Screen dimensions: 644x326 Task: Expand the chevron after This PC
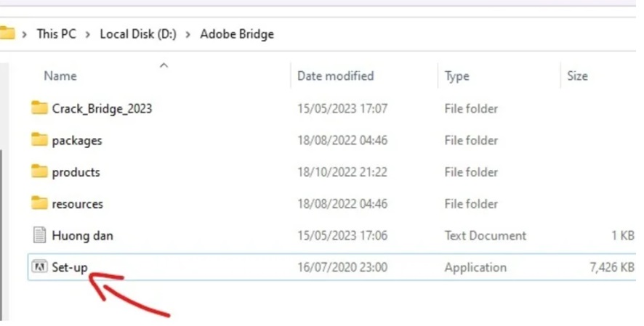coord(87,34)
